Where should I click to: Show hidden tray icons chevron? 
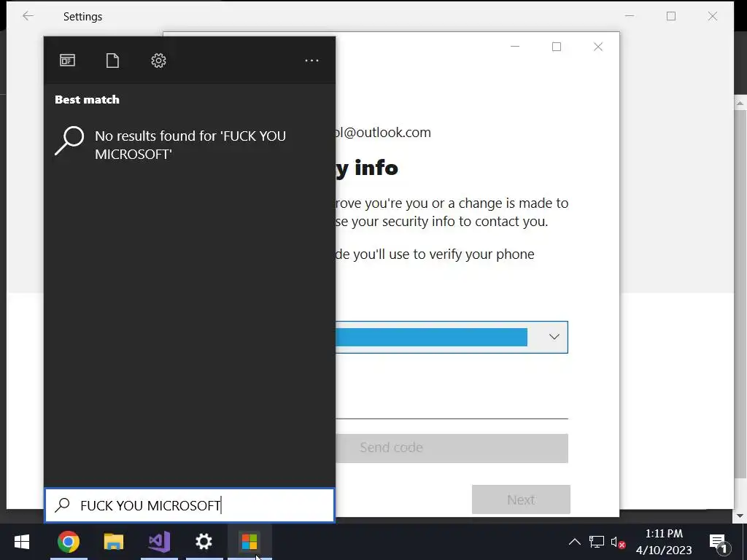coord(575,542)
